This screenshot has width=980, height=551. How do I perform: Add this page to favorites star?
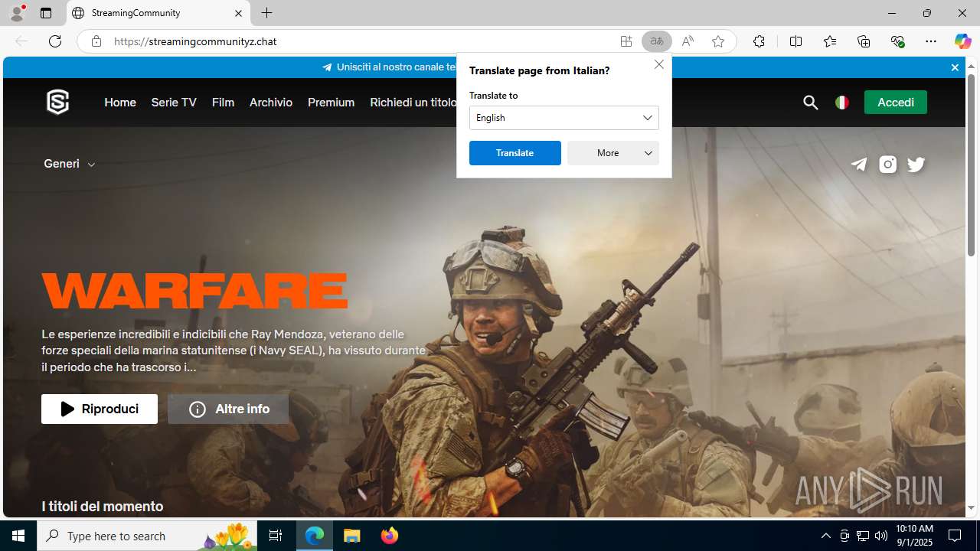718,41
